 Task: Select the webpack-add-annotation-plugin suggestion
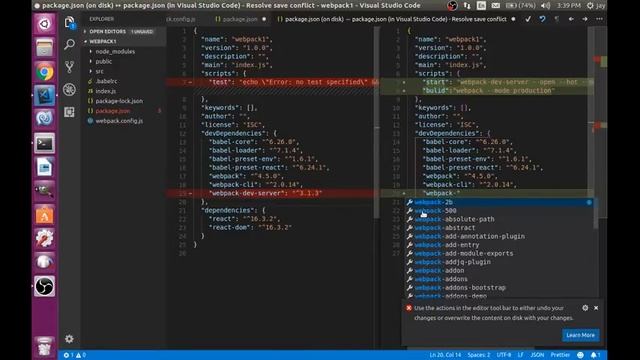[499, 237]
